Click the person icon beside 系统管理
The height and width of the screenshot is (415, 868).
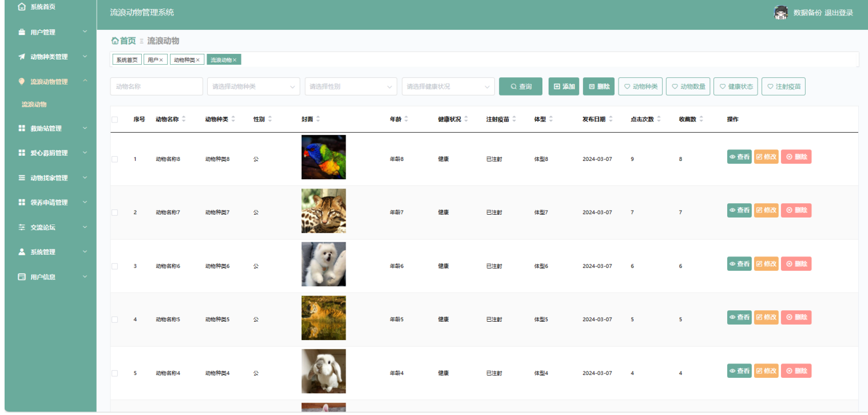pos(22,252)
